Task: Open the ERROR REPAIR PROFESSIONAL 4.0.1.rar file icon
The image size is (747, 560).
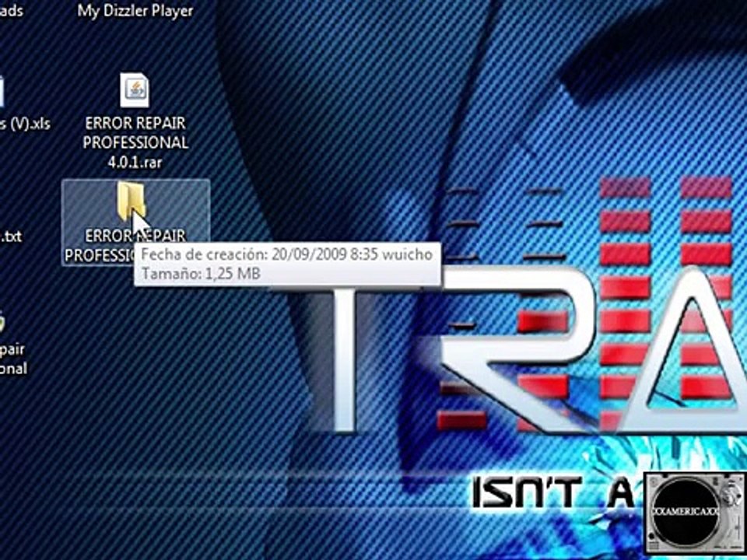Action: [135, 90]
